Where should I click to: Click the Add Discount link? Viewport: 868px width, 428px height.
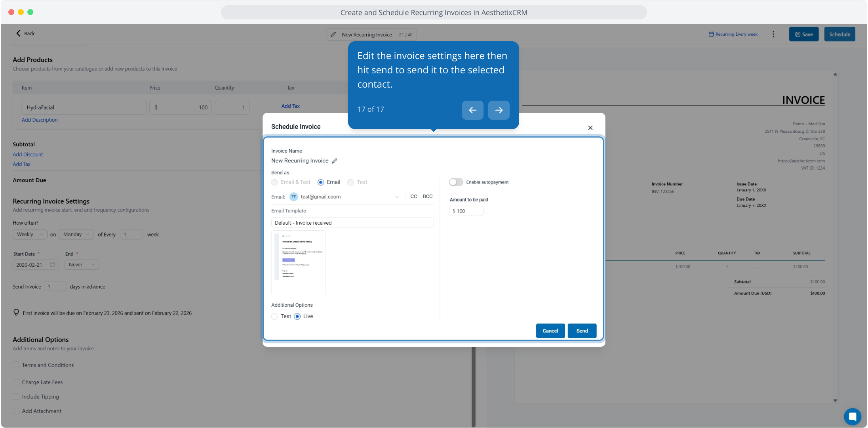click(x=28, y=155)
